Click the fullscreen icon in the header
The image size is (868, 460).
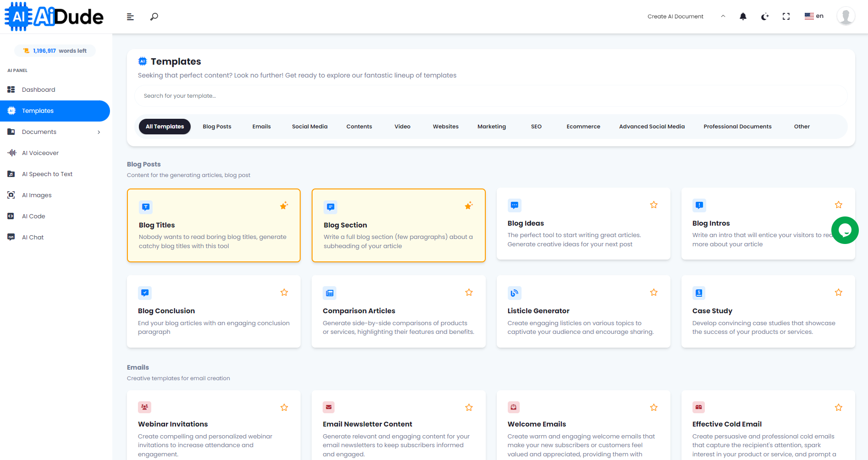point(786,16)
